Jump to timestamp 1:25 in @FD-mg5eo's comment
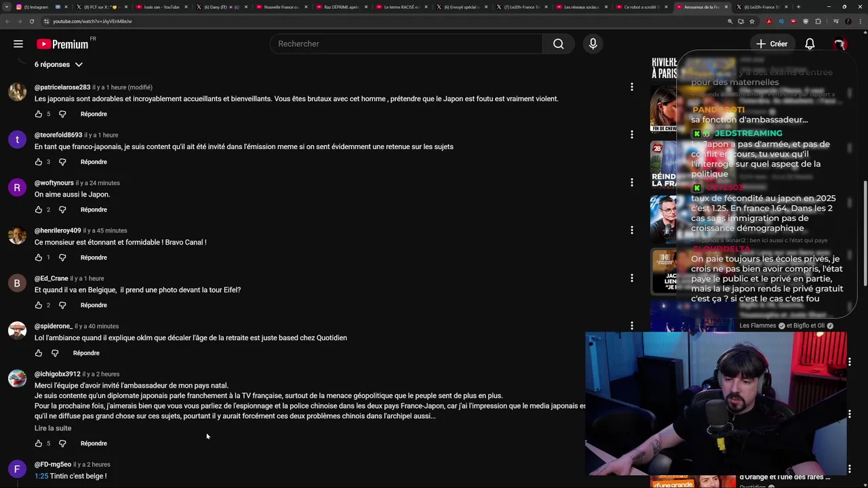Image resolution: width=868 pixels, height=488 pixels. 41,476
